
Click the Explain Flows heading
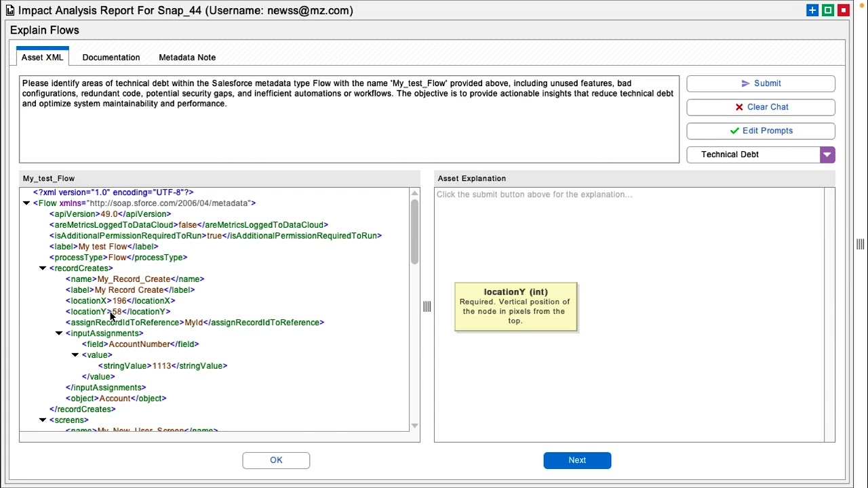[45, 30]
